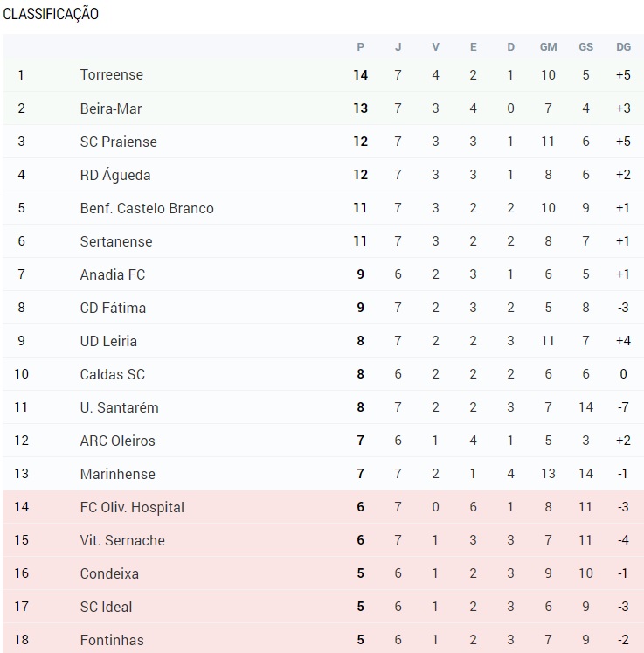This screenshot has width=644, height=653.
Task: Click the Fontinhas team name
Action: [112, 640]
